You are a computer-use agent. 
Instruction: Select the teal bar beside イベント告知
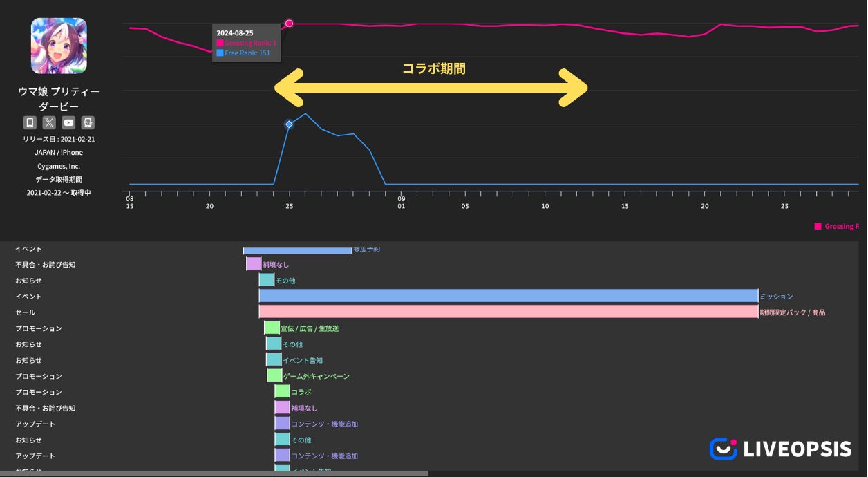(274, 359)
